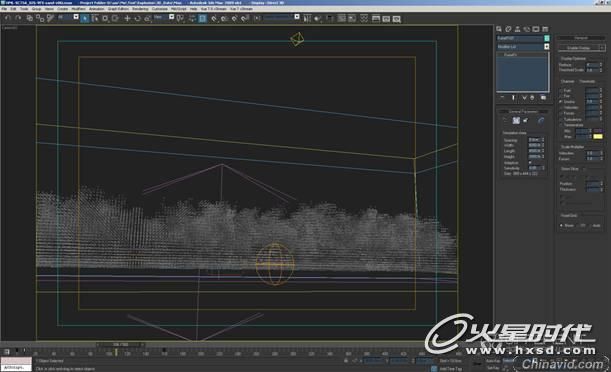Activate the Select and Move tool
The width and height of the screenshot is (611, 372).
click(x=127, y=18)
